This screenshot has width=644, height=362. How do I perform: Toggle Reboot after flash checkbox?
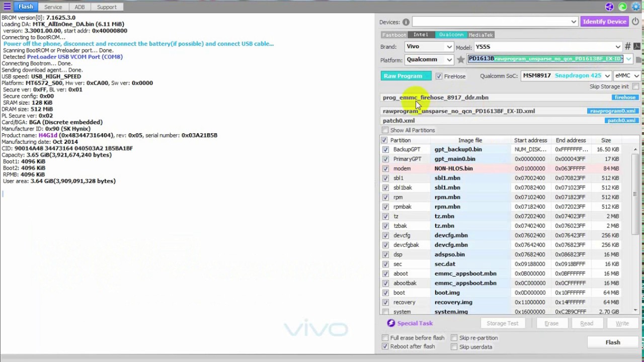(385, 347)
